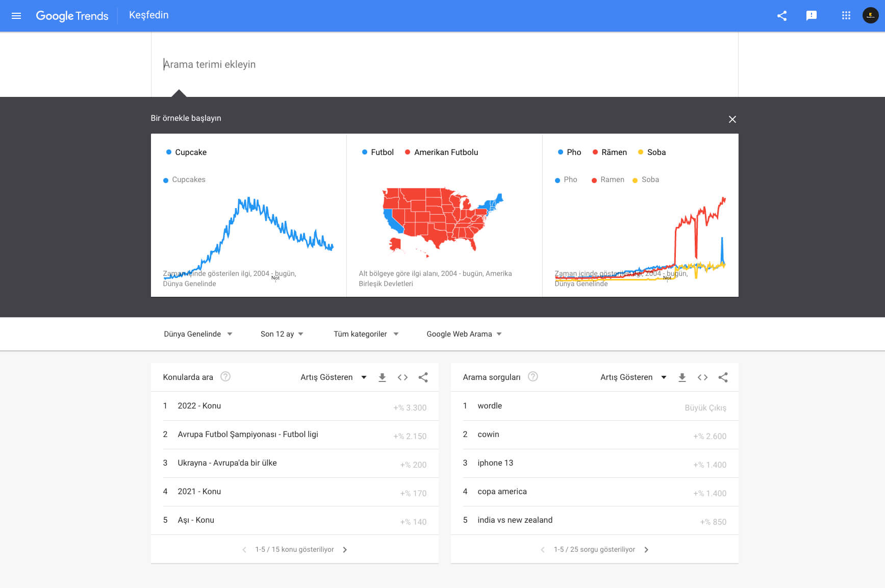This screenshot has height=588, width=885.
Task: Open the 'copa america' search query
Action: coord(595,492)
